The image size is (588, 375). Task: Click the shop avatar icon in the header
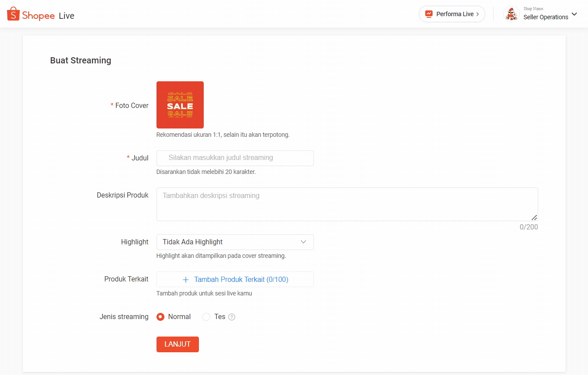tap(511, 14)
